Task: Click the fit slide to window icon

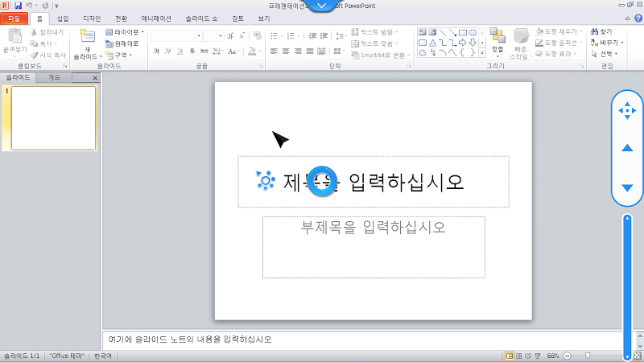Action: (637, 356)
